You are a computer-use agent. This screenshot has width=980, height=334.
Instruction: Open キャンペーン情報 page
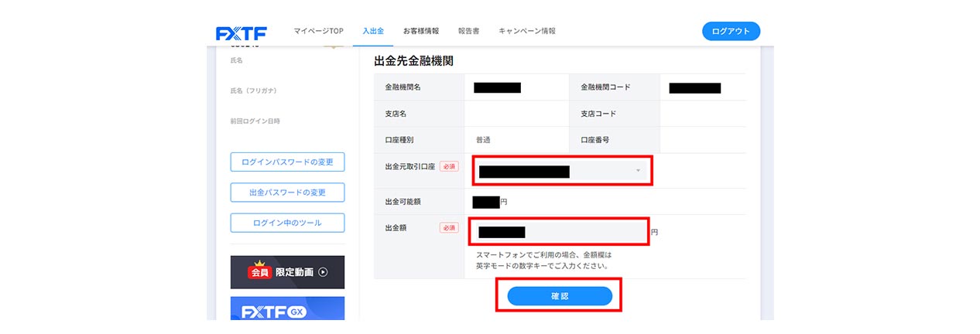pyautogui.click(x=526, y=31)
